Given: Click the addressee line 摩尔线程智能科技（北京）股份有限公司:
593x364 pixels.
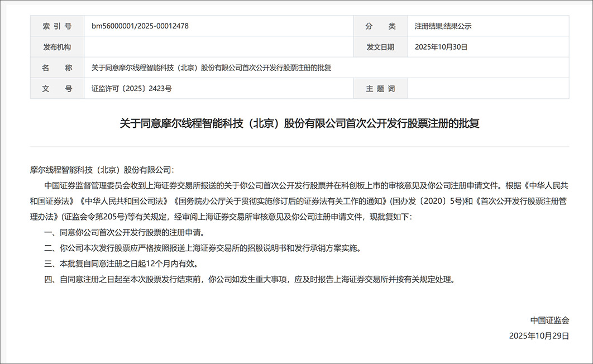Looking at the screenshot, I should click(x=102, y=170).
